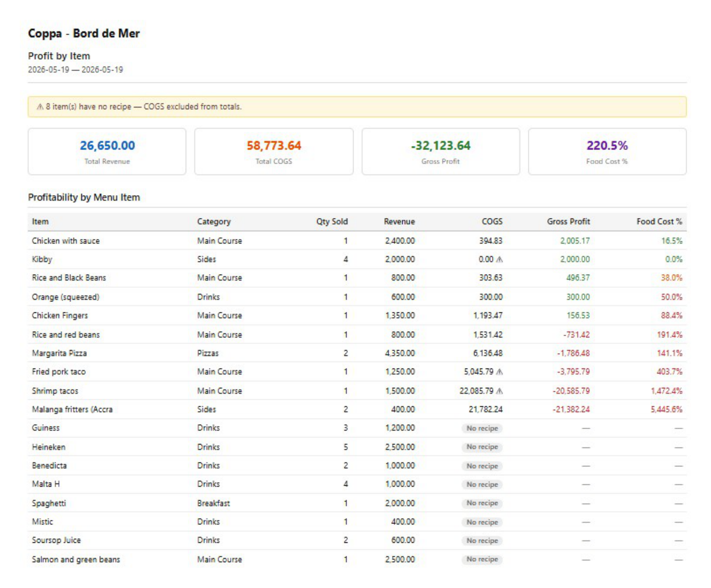
Task: Select the Orange (squeezed) item name
Action: pos(66,297)
